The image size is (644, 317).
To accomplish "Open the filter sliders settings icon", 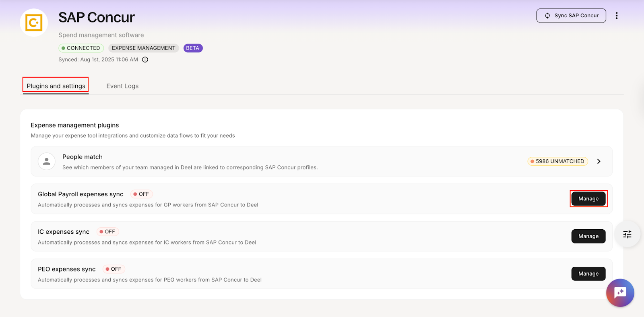I will 627,234.
